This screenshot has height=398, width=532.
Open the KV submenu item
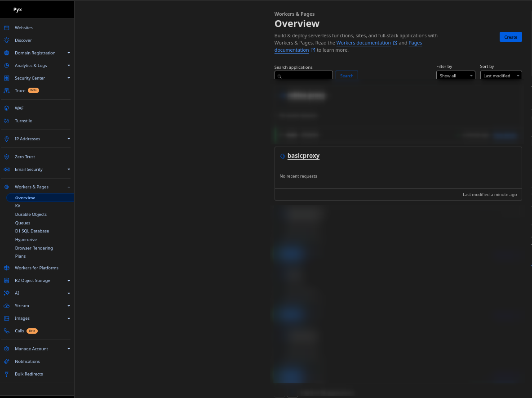point(18,206)
